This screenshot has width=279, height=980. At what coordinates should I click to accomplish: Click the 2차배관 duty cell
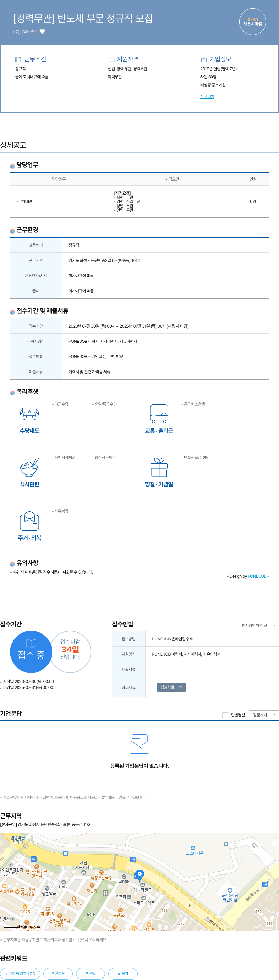click(58, 202)
